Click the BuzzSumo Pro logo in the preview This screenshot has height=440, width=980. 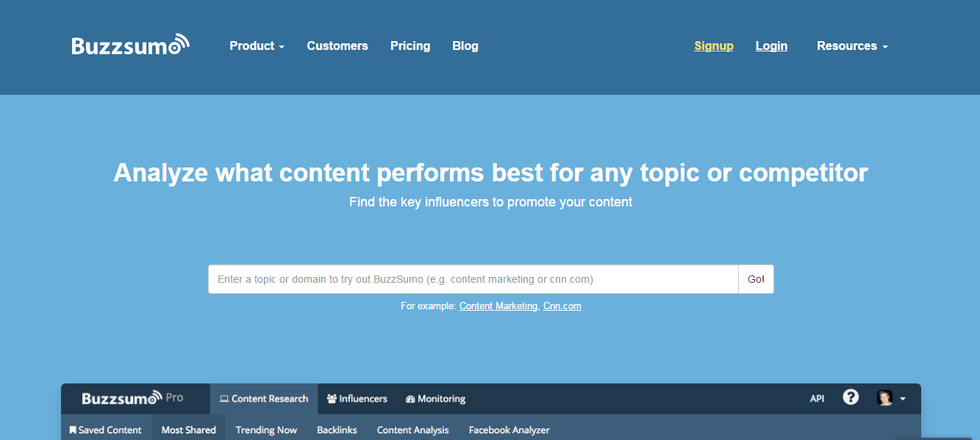pyautogui.click(x=132, y=398)
